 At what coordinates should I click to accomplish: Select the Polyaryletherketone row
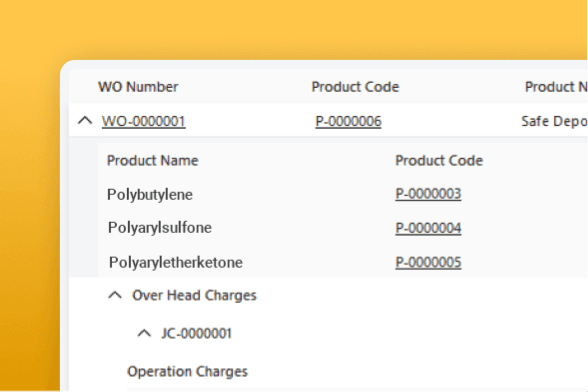(x=342, y=262)
